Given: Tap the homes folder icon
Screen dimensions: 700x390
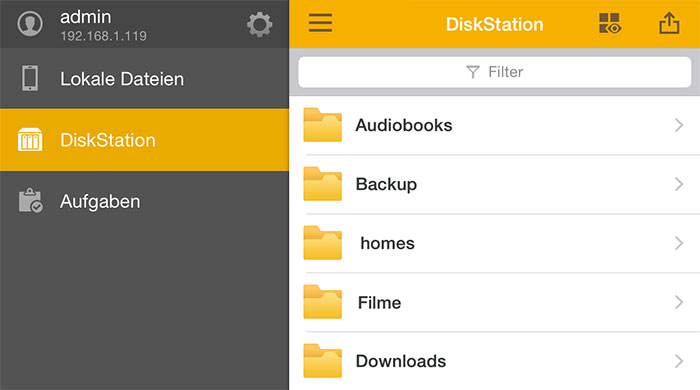Looking at the screenshot, I should click(322, 242).
